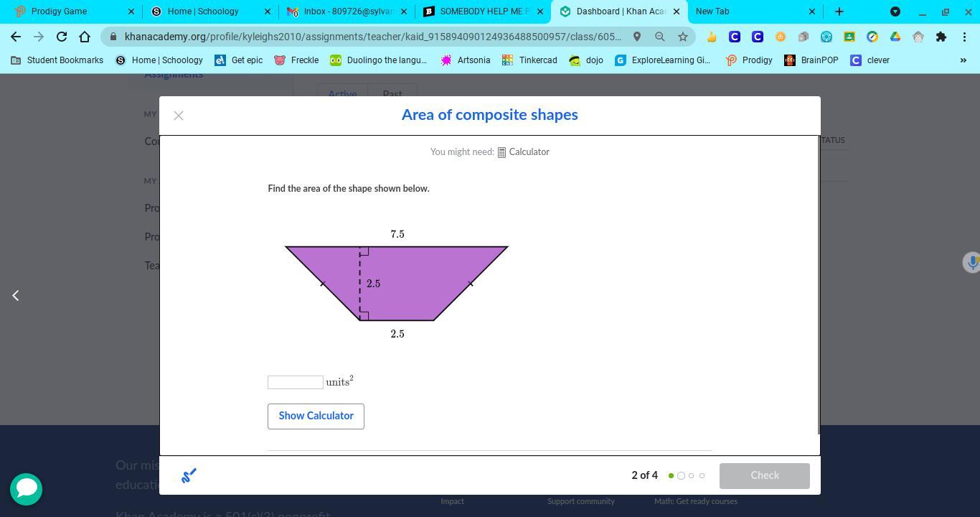Viewport: 980px width, 517px height.
Task: Reload the current page
Action: click(62, 37)
